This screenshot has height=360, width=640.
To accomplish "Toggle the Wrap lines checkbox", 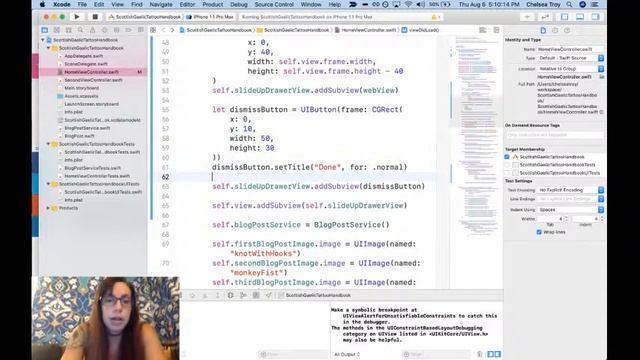I will pyautogui.click(x=539, y=232).
